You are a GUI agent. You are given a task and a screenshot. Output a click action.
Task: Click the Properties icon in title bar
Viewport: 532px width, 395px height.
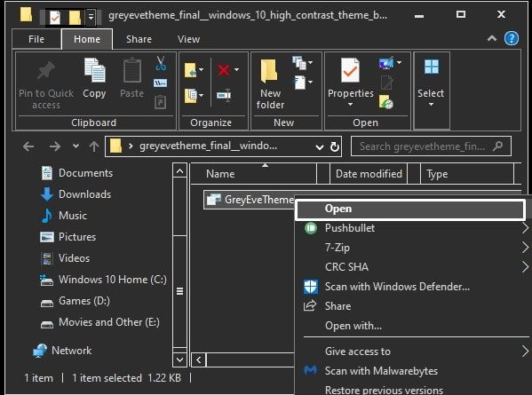coord(55,17)
